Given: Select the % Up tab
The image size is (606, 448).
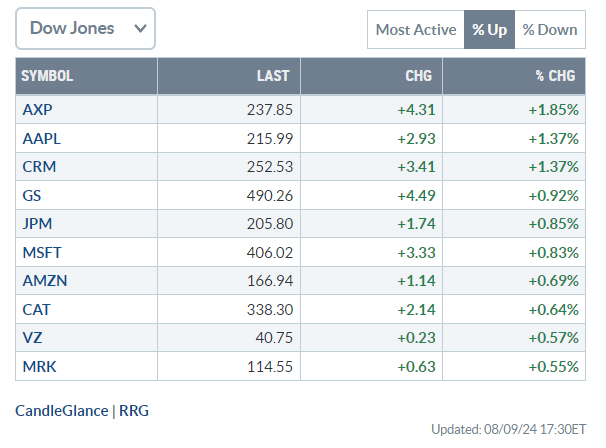Looking at the screenshot, I should pos(489,30).
